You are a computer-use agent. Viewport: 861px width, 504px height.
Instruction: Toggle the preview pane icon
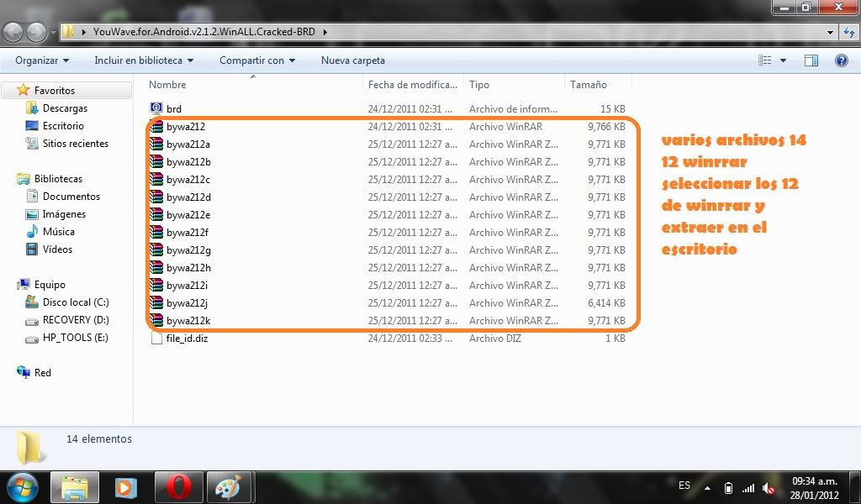click(x=811, y=60)
